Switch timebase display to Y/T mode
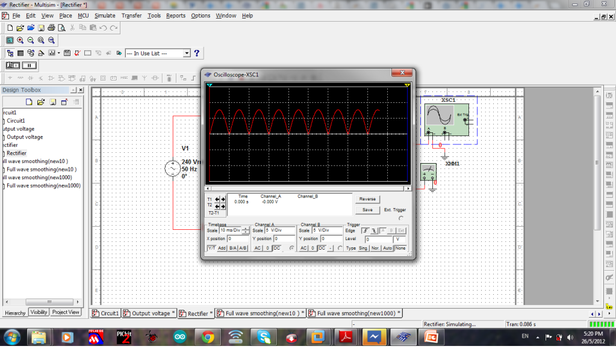 coord(211,248)
